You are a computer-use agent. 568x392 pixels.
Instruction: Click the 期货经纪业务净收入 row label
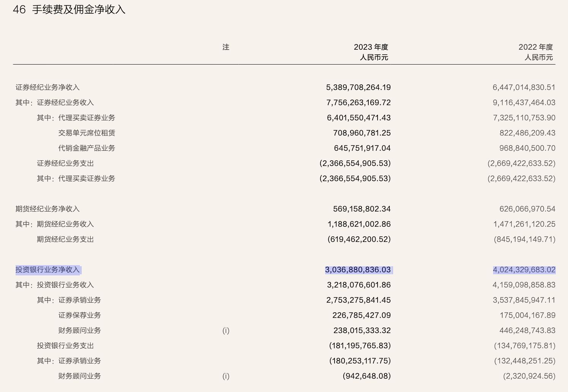(x=48, y=209)
